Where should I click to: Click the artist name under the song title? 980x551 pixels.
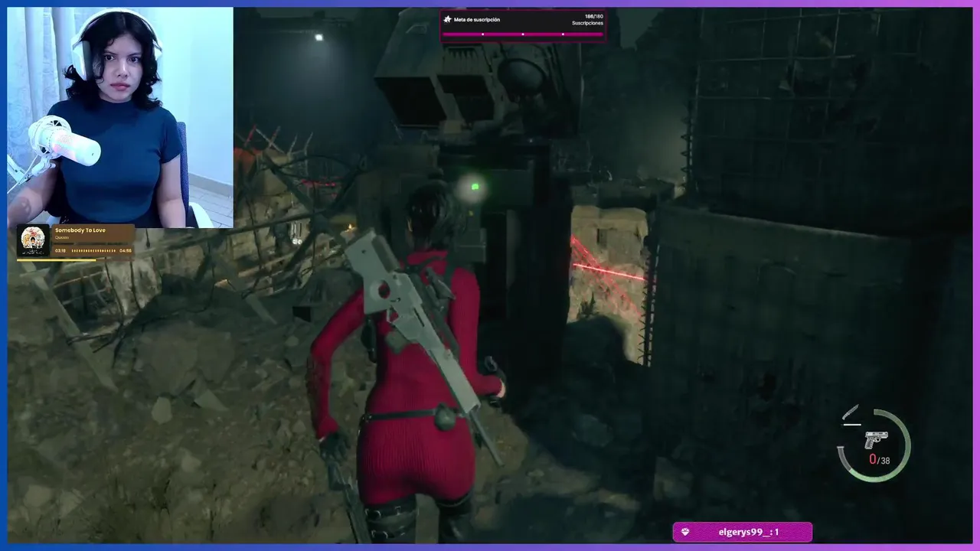click(x=62, y=237)
